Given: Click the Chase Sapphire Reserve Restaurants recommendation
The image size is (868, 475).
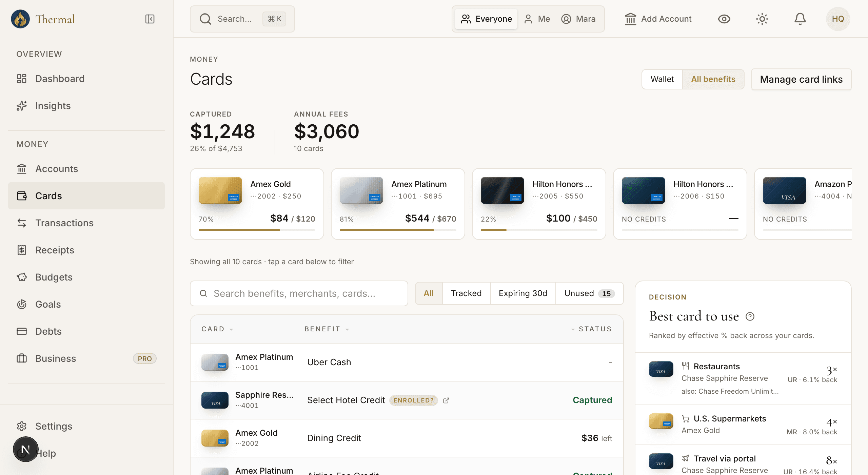Looking at the screenshot, I should coord(743,379).
